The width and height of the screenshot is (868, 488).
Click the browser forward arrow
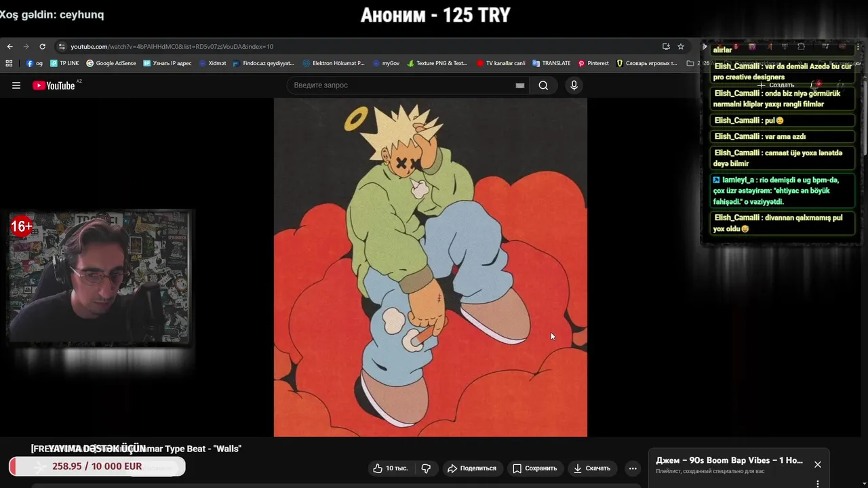click(26, 47)
